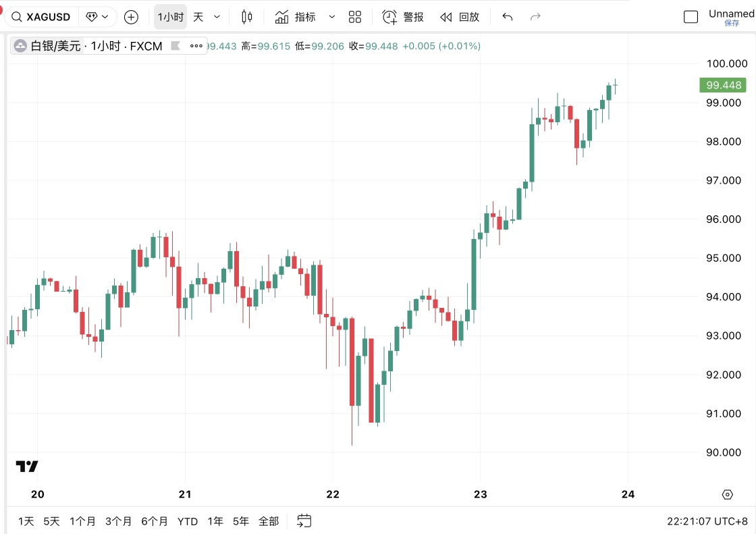Create an alert with 警报
Viewport: 756px width, 534px height.
point(403,17)
